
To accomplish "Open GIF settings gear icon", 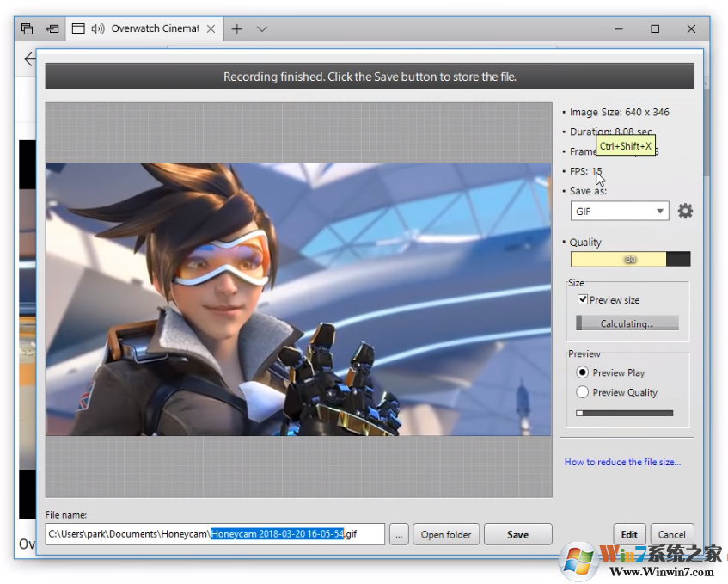I will [685, 211].
